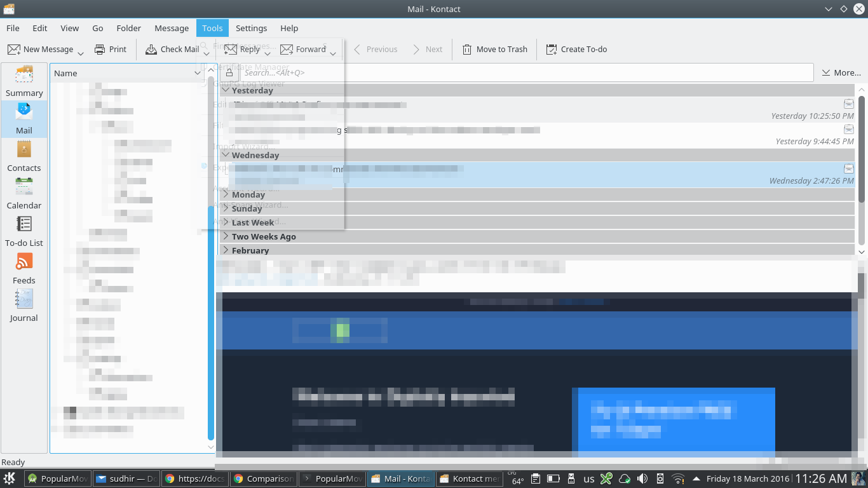868x488 pixels.
Task: Switch to Comparison Chrome taskbar window
Action: pyautogui.click(x=263, y=478)
